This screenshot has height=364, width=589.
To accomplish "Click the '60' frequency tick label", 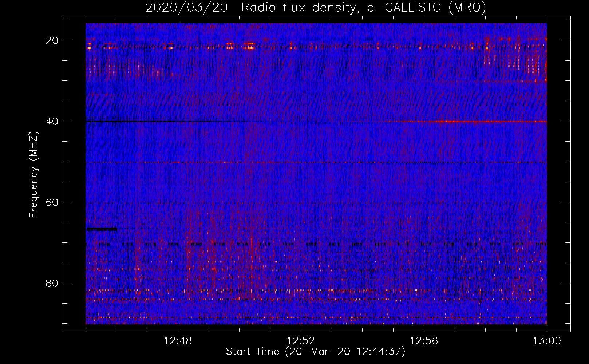I will 52,202.
